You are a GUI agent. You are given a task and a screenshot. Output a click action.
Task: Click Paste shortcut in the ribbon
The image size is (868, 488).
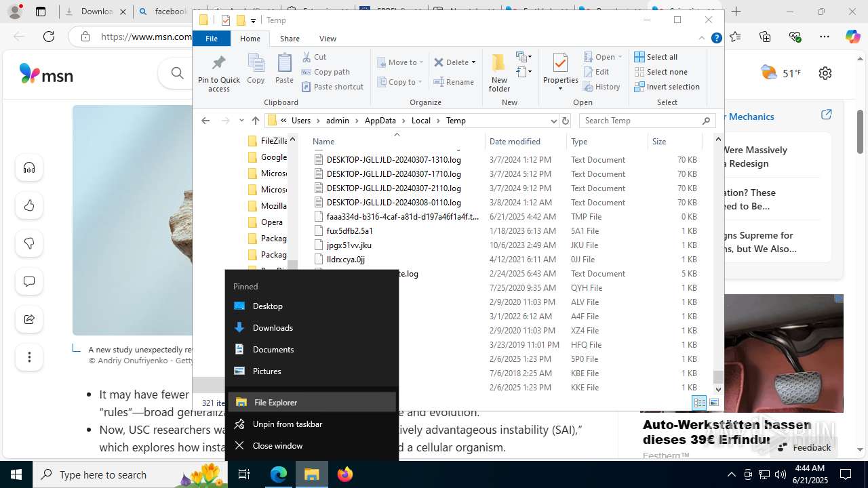click(332, 87)
